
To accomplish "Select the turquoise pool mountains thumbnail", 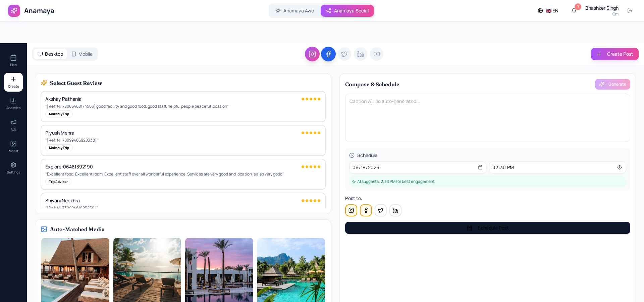I will pyautogui.click(x=291, y=270).
